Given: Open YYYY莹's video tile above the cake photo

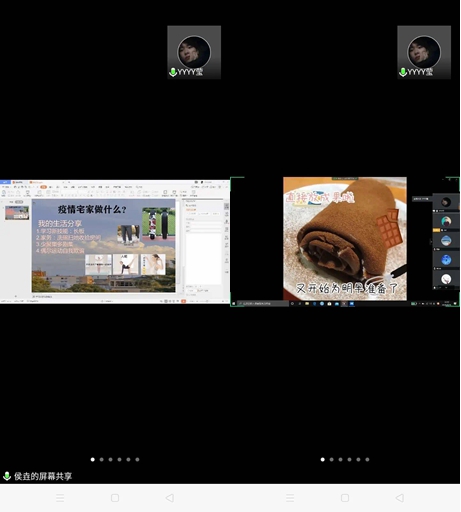Looking at the screenshot, I should (x=424, y=52).
